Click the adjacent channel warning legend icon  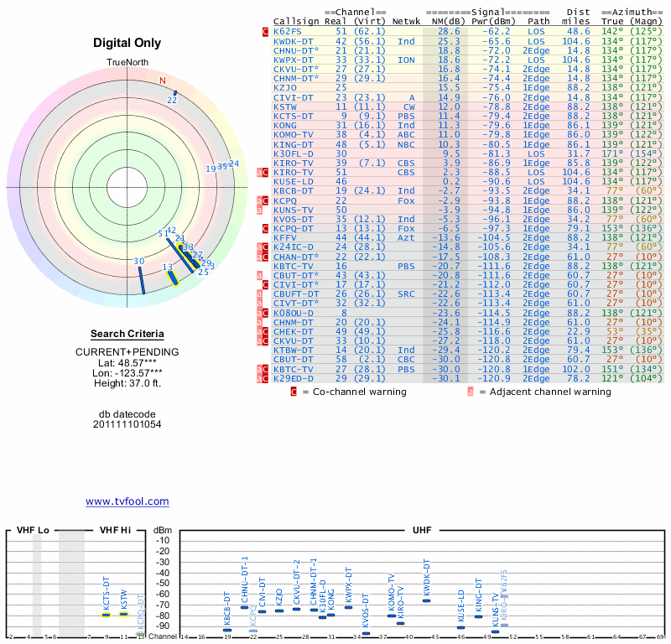tap(471, 392)
